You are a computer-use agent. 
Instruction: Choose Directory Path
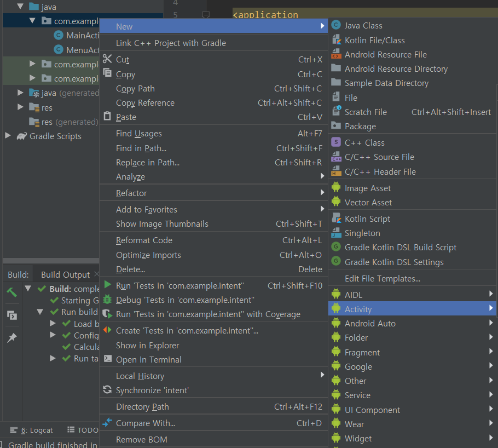[214, 407]
